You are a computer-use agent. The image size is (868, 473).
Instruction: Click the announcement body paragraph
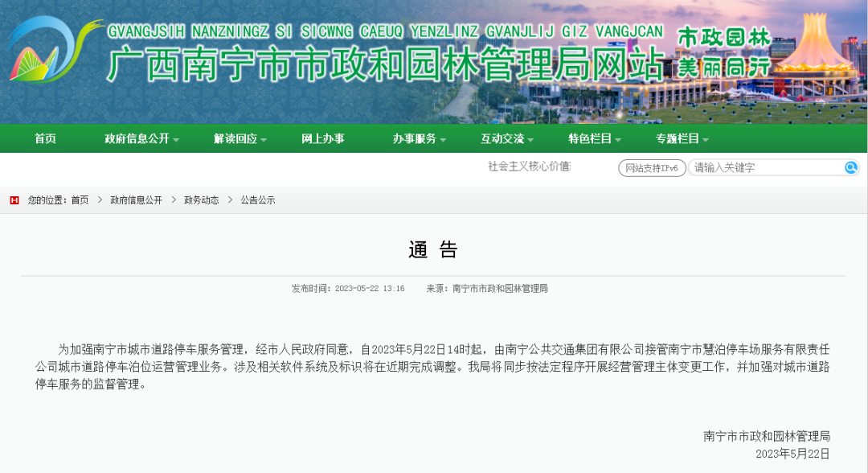coord(433,367)
